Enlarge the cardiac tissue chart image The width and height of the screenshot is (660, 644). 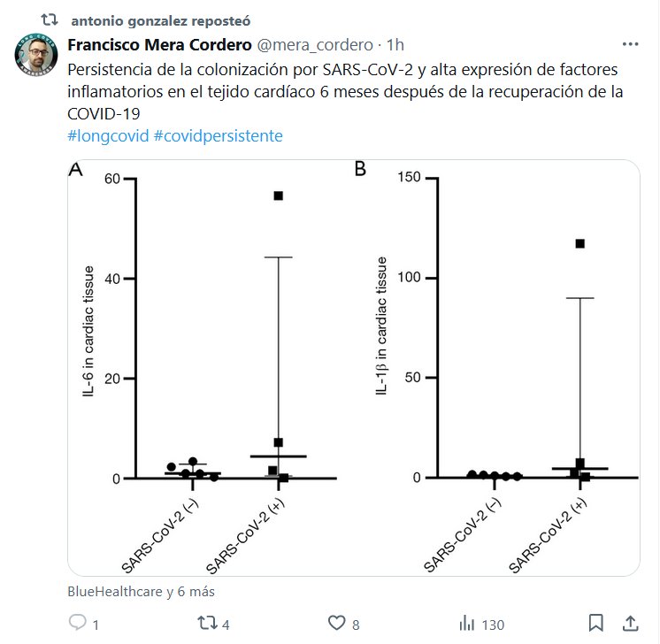click(x=354, y=367)
